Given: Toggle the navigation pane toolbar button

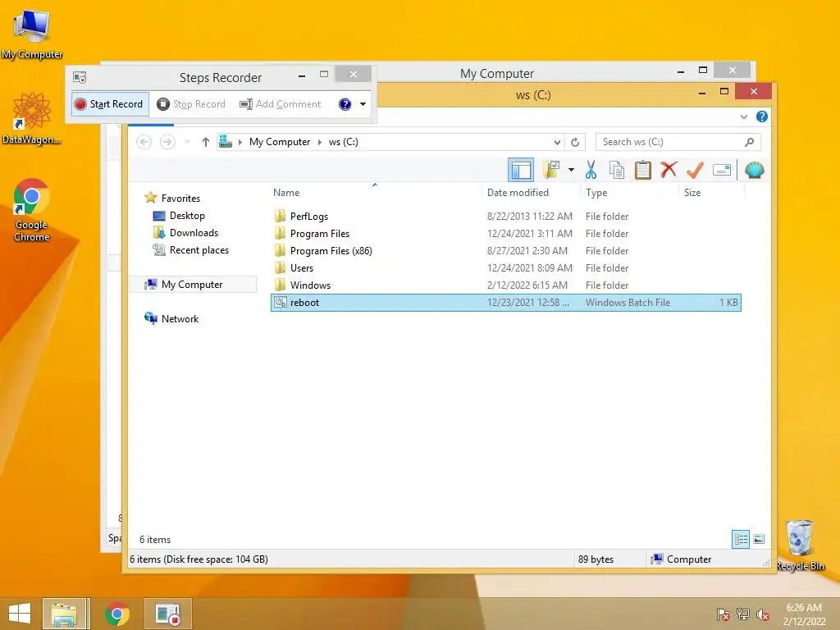Looking at the screenshot, I should click(520, 171).
